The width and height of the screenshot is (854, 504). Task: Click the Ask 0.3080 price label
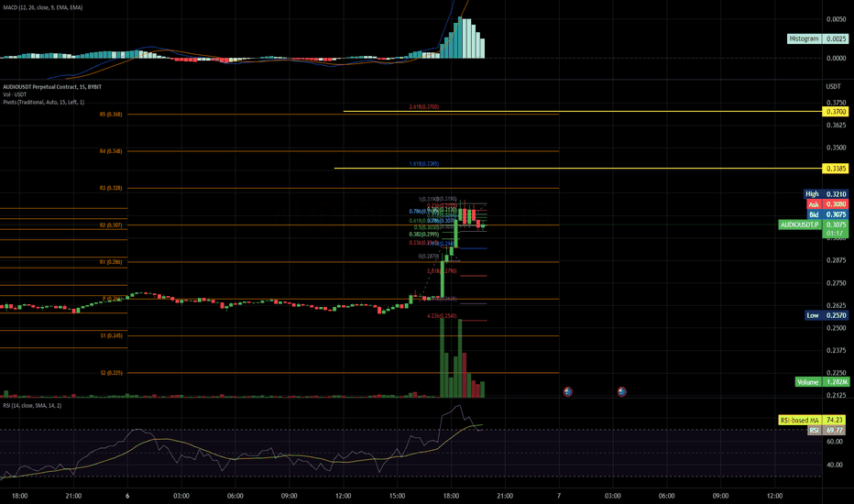[827, 204]
